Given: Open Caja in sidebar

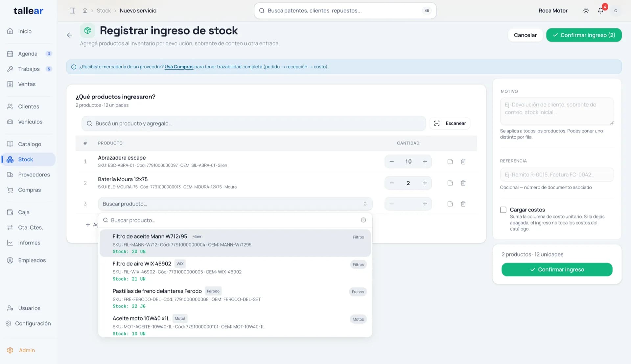Looking at the screenshot, I should [x=28, y=212].
